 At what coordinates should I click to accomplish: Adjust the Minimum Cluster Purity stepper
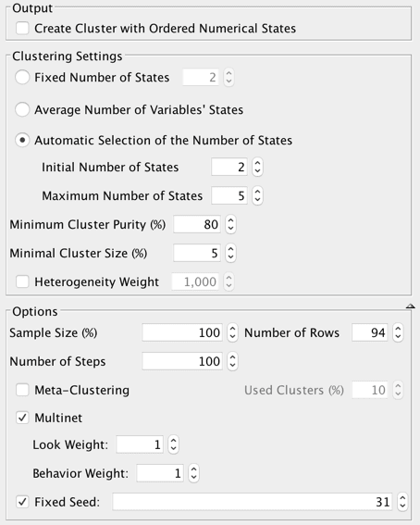coord(230,224)
